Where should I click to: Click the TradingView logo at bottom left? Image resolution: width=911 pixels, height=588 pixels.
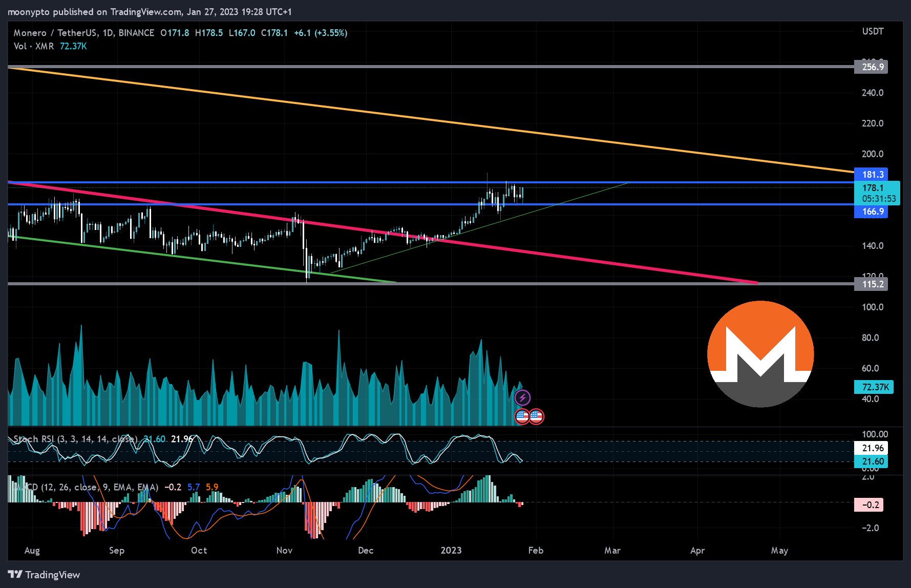[x=44, y=575]
